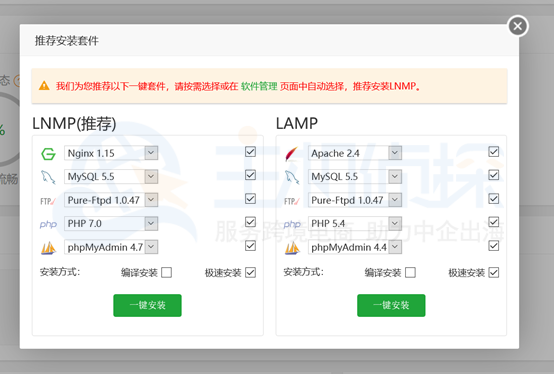The image size is (554, 374).
Task: Toggle 极速安装 checkbox under LNMP
Action: [x=250, y=273]
